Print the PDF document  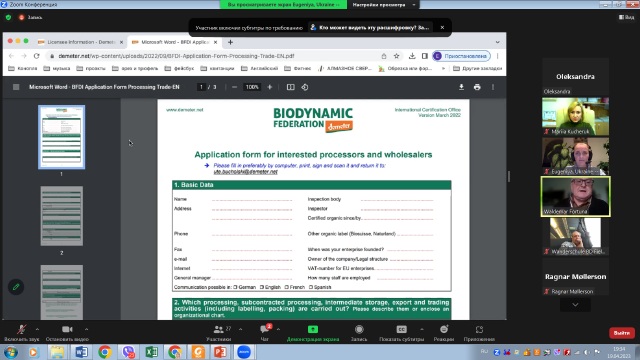(x=477, y=87)
